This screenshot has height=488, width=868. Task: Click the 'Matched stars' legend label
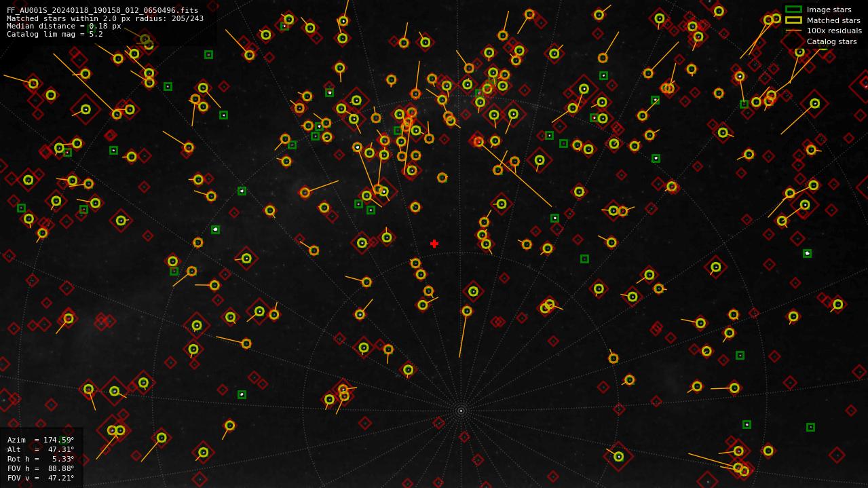(833, 20)
